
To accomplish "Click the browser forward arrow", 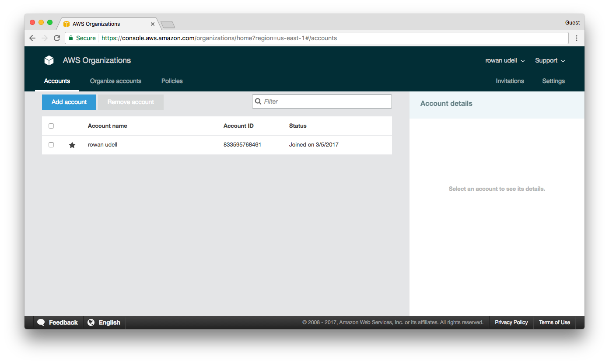I will [x=45, y=38].
